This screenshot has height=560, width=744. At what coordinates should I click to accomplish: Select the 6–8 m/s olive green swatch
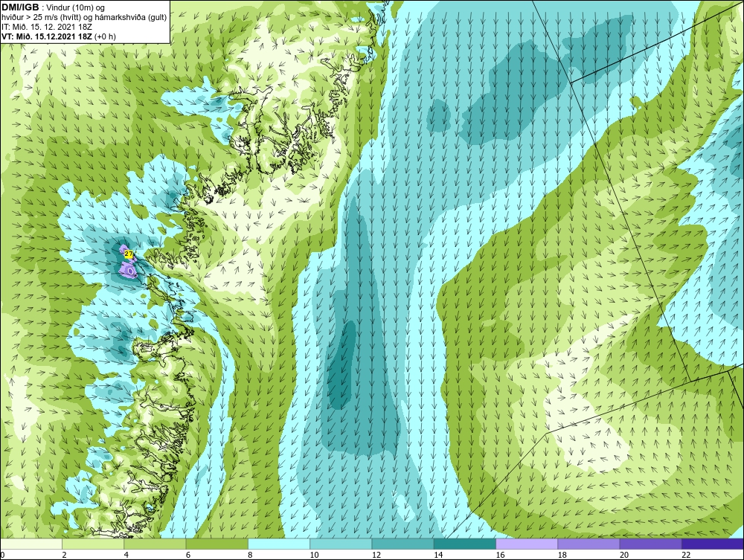point(217,544)
